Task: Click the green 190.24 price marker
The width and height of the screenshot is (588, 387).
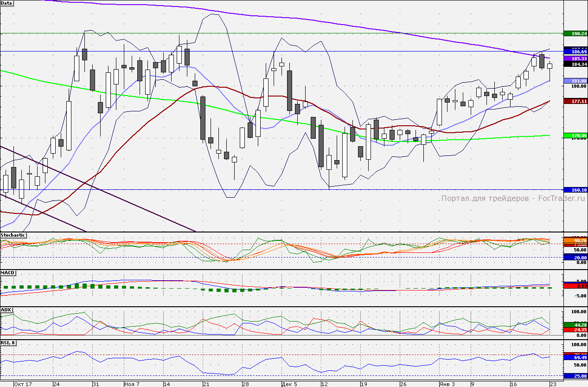Action: (x=575, y=34)
